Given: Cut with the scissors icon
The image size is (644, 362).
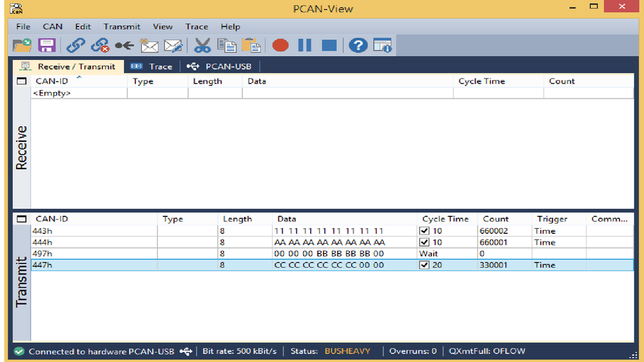Looking at the screenshot, I should 202,45.
